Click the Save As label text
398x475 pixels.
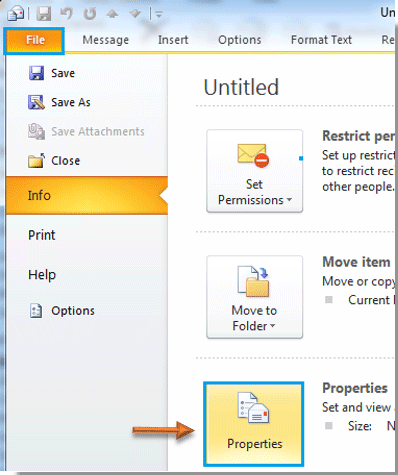click(71, 102)
